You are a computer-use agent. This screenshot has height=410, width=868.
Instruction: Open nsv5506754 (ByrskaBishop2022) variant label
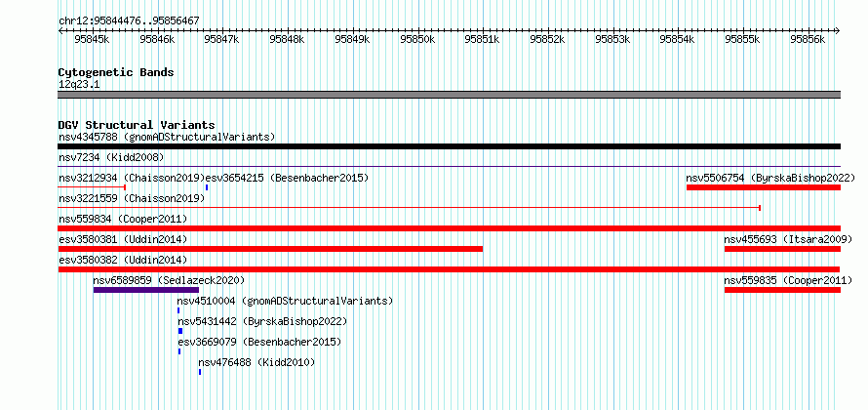click(770, 178)
